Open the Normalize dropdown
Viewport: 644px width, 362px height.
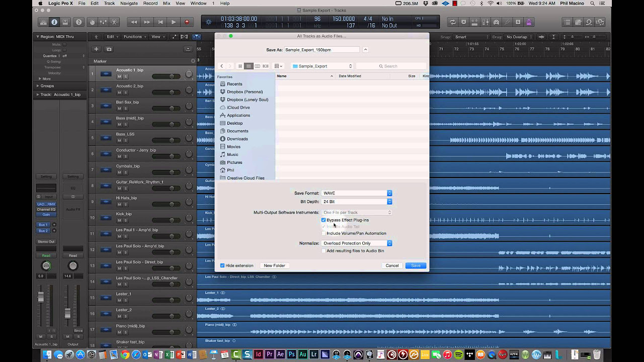pos(357,243)
